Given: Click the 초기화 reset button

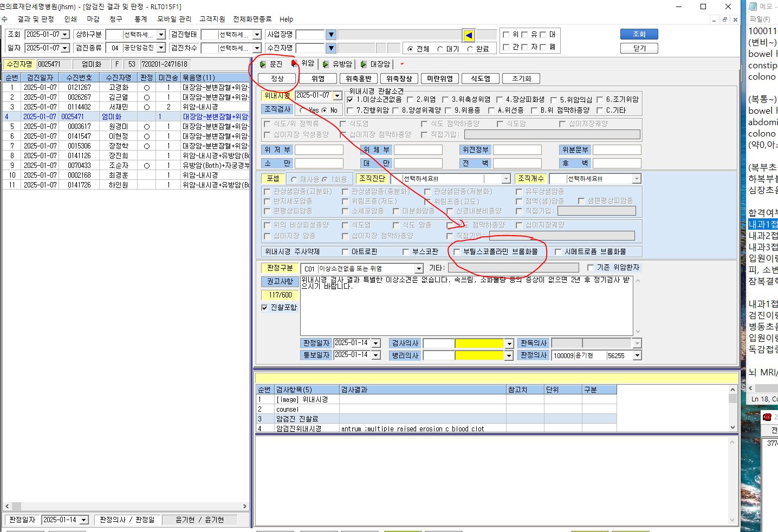Looking at the screenshot, I should pos(522,79).
